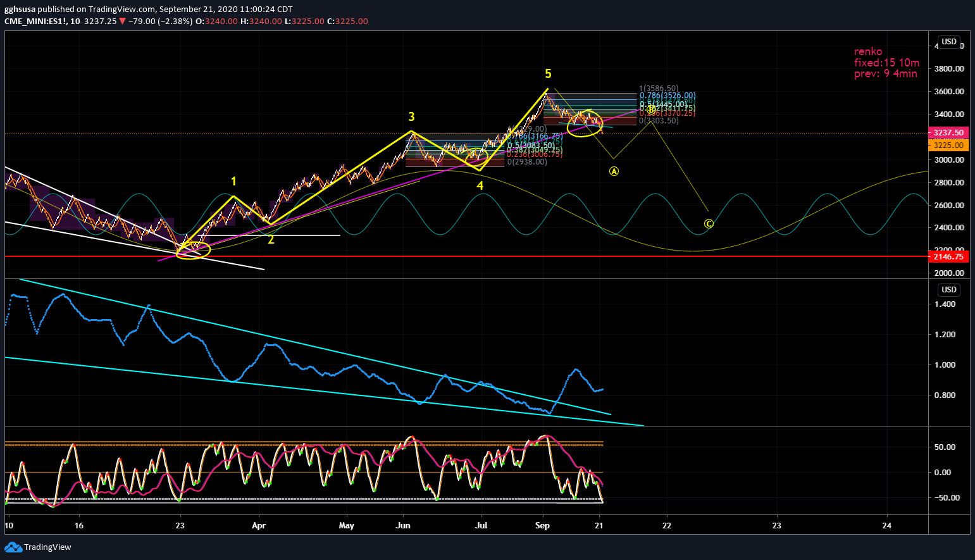Viewport: 975px width, 560px height.
Task: Click the pink 'renko' annotation text
Action: (x=868, y=52)
